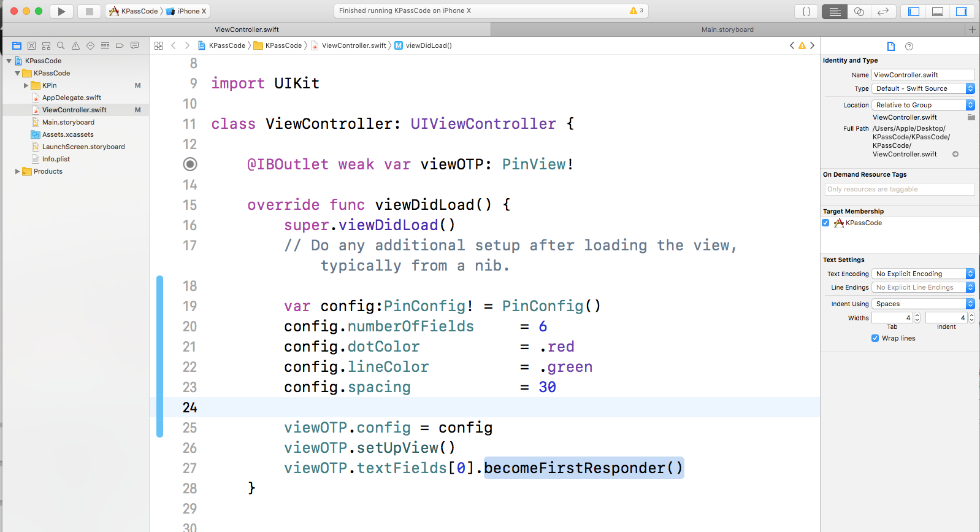Viewport: 980px width, 532px height.
Task: Open the Find navigator magnifier icon
Action: click(61, 45)
